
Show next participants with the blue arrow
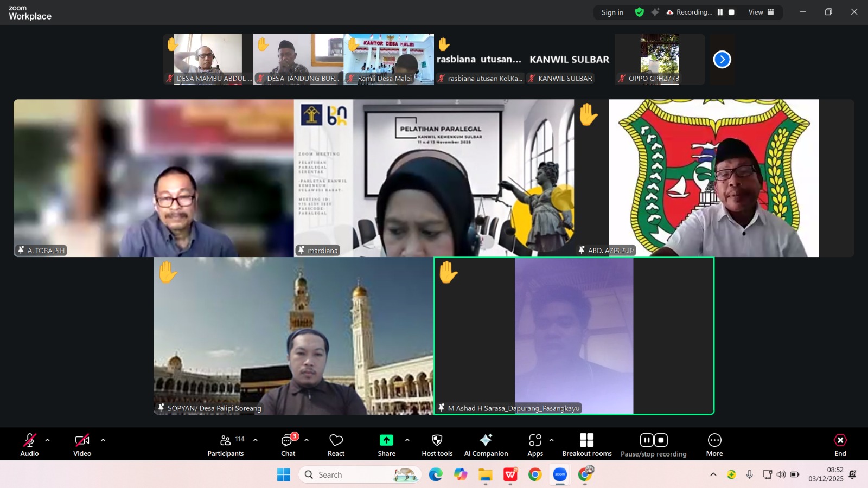(722, 59)
